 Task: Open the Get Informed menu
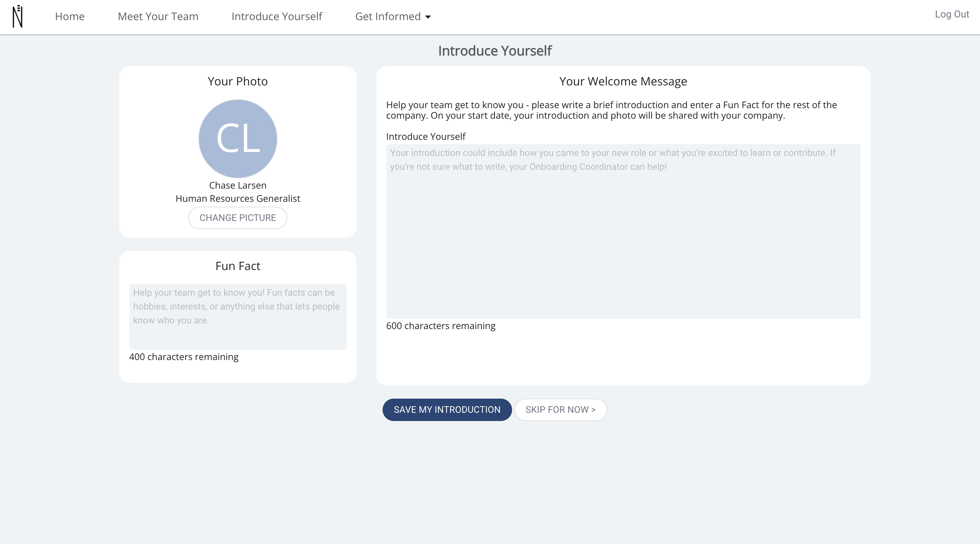[392, 16]
